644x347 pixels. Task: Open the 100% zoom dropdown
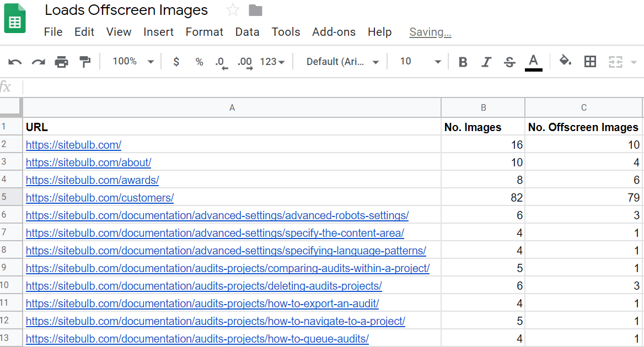coord(133,62)
